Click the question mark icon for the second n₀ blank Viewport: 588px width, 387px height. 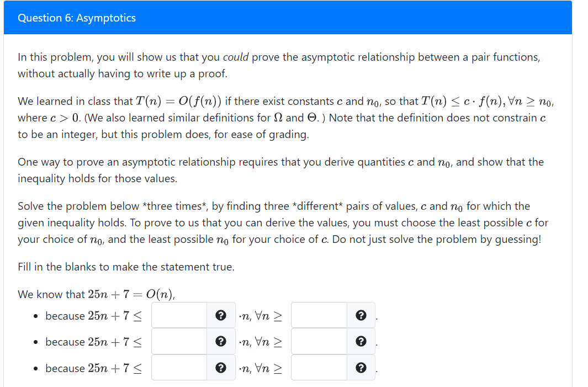click(x=361, y=341)
